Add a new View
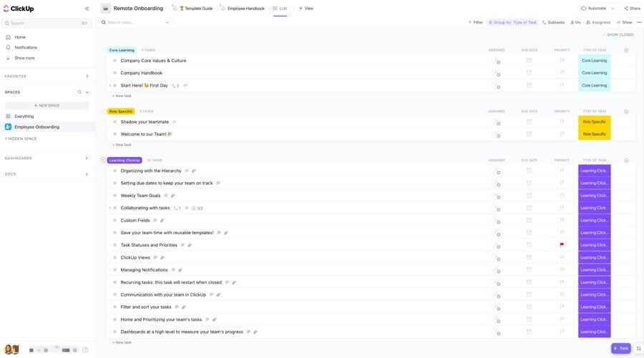644x358 pixels. [x=306, y=9]
